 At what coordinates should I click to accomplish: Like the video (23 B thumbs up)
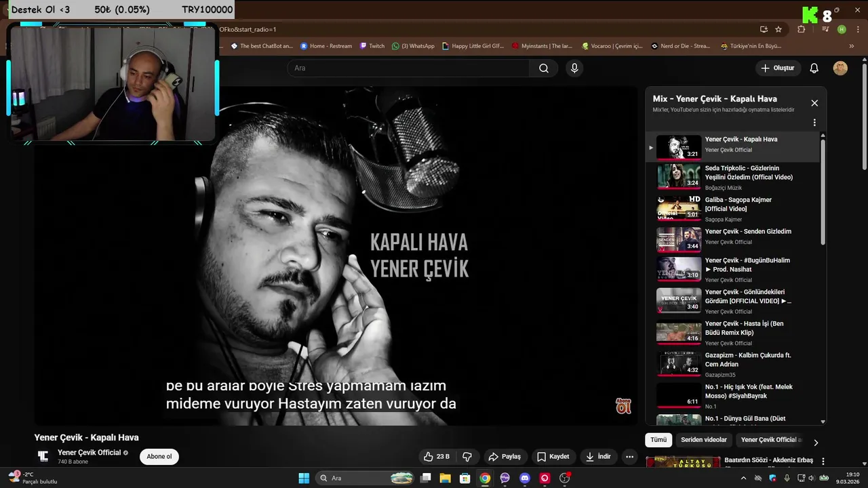[436, 457]
